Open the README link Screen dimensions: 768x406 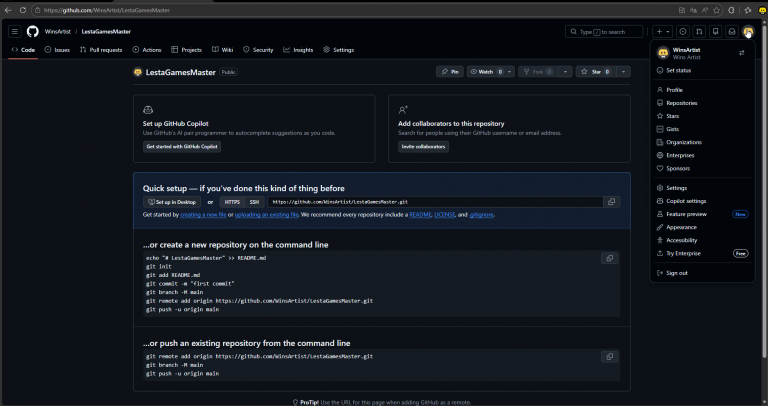click(x=420, y=215)
